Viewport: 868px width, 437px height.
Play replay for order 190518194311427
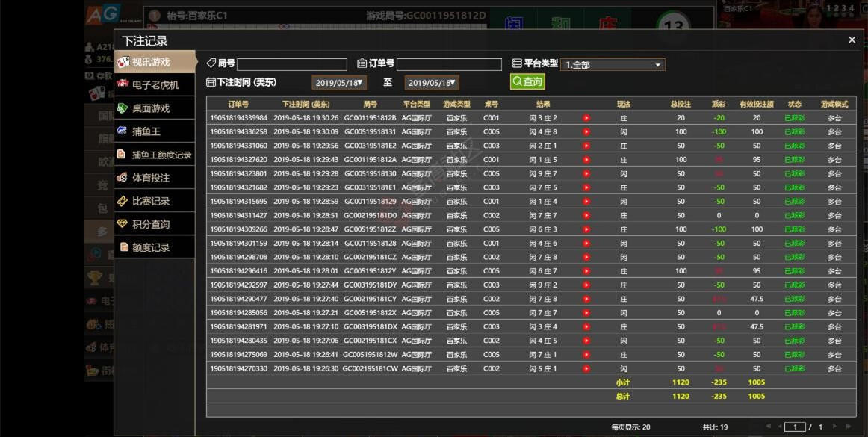586,215
